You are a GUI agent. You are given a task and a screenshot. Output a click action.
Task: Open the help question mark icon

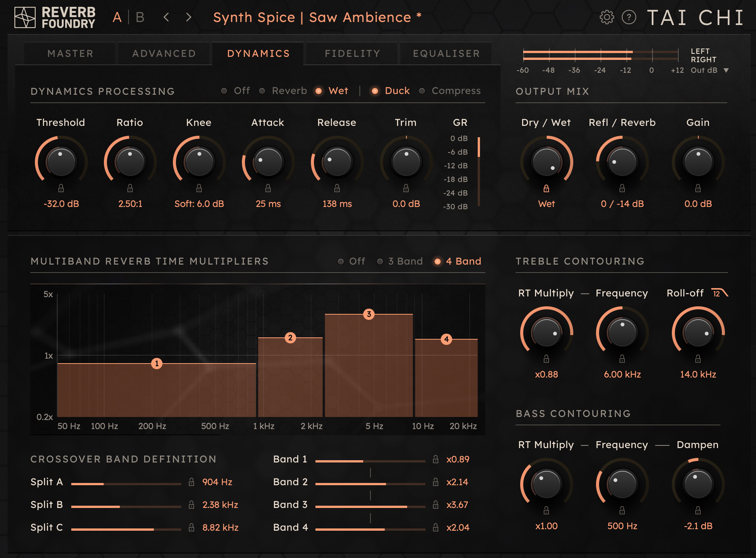[x=629, y=17]
